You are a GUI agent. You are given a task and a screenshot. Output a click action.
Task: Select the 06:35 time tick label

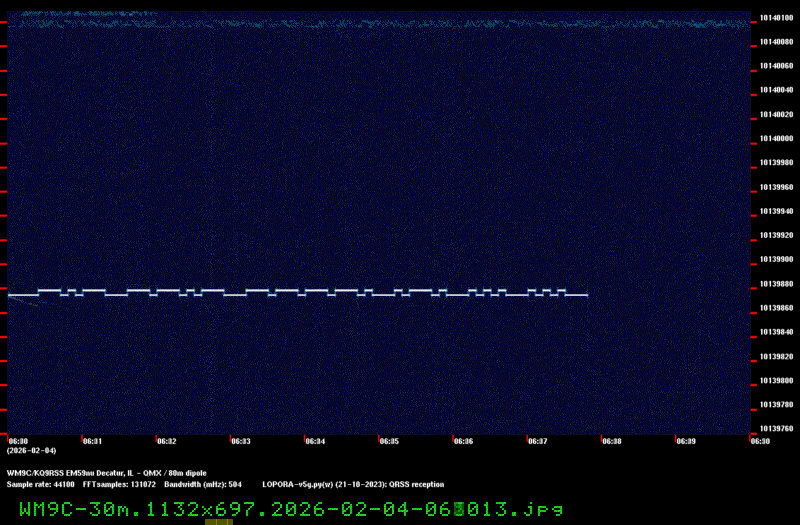(x=389, y=441)
